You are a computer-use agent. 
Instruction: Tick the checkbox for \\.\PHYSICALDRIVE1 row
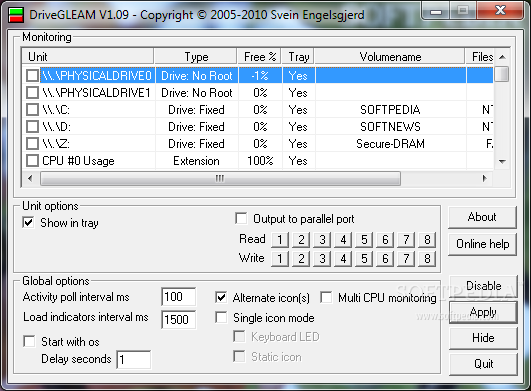pos(32,92)
